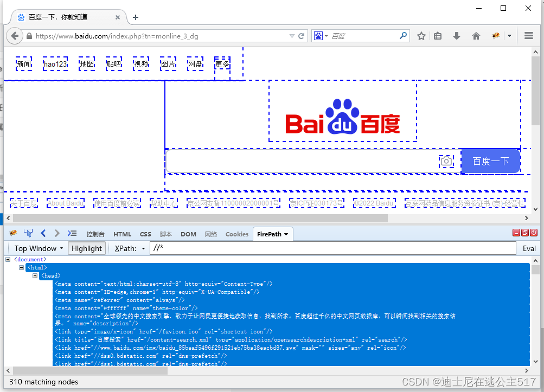This screenshot has width=544, height=392.
Task: Minimize the Firebug panel
Action: tap(516, 233)
